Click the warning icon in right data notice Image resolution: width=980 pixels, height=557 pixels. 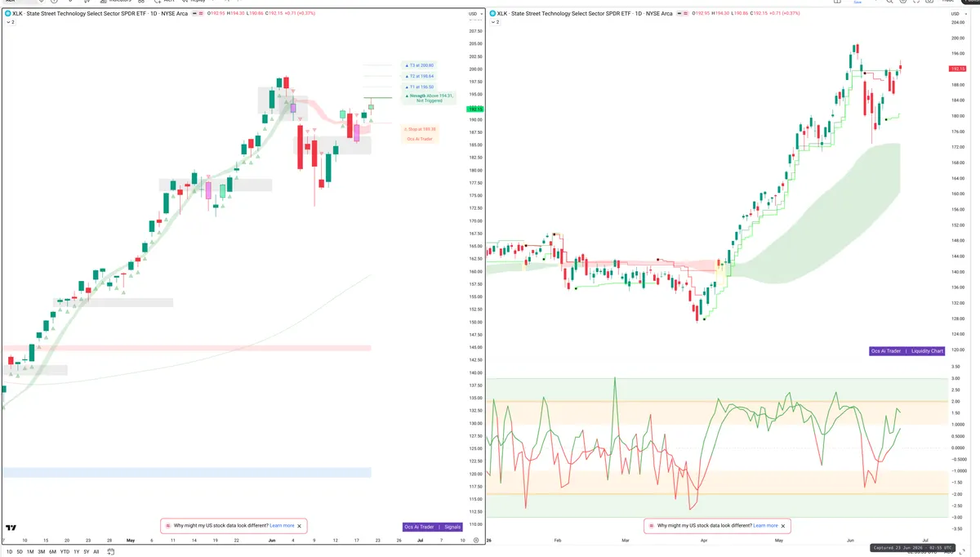652,526
